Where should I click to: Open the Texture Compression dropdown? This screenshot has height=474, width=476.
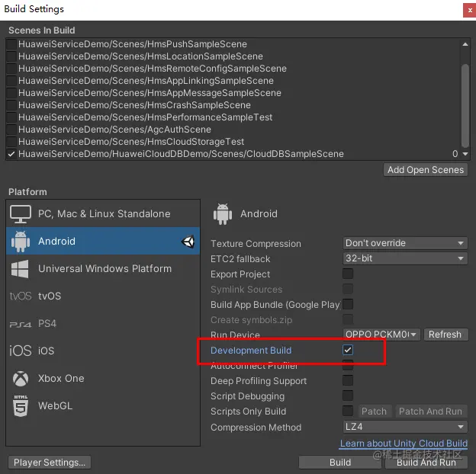(x=405, y=243)
